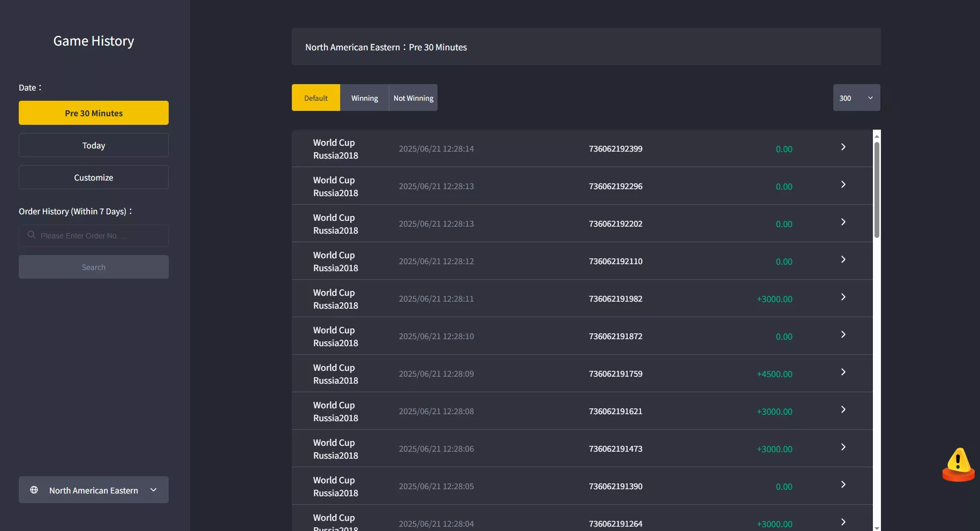Click the history list vertical scrollbar thumb
The image size is (980, 531).
pyautogui.click(x=877, y=190)
